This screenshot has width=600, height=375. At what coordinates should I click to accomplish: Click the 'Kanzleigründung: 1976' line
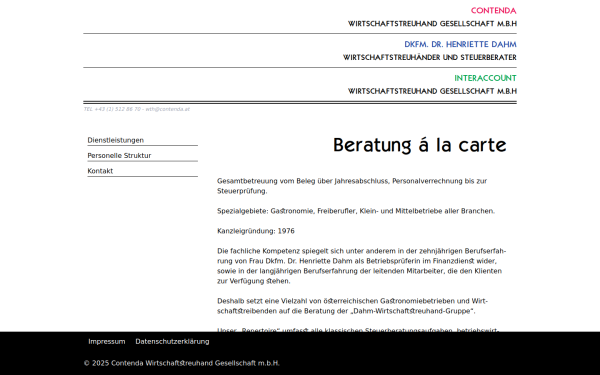256,231
